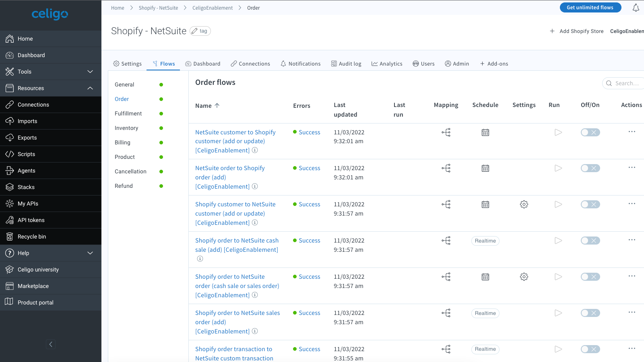Open the Recycle bin
Image resolution: width=644 pixels, height=362 pixels.
[51, 237]
